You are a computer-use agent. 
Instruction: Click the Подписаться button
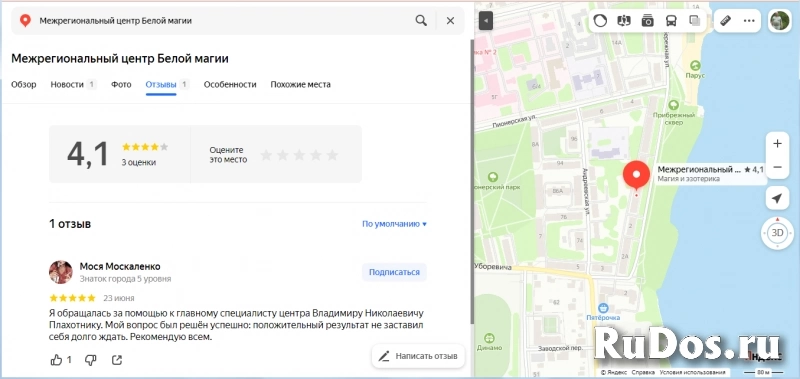coord(394,272)
